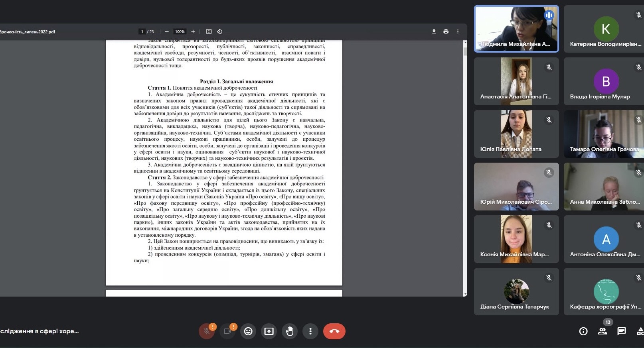Rotate the PDF document

(219, 31)
